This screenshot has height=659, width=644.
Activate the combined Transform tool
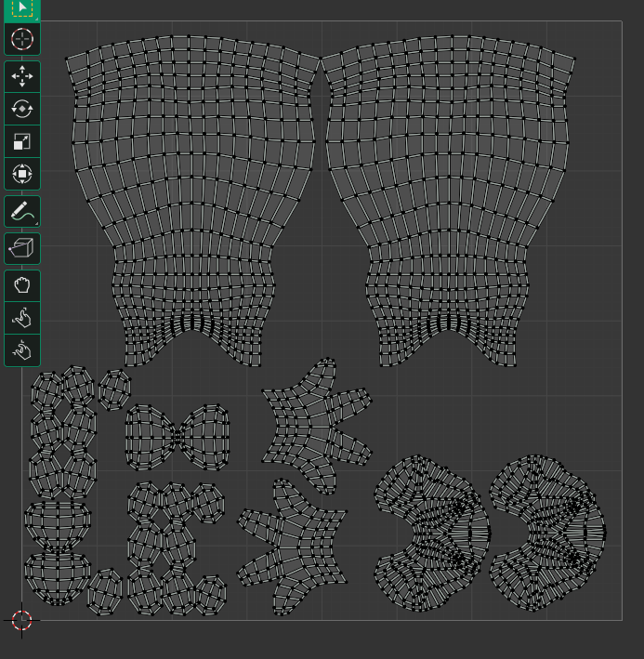pos(22,174)
